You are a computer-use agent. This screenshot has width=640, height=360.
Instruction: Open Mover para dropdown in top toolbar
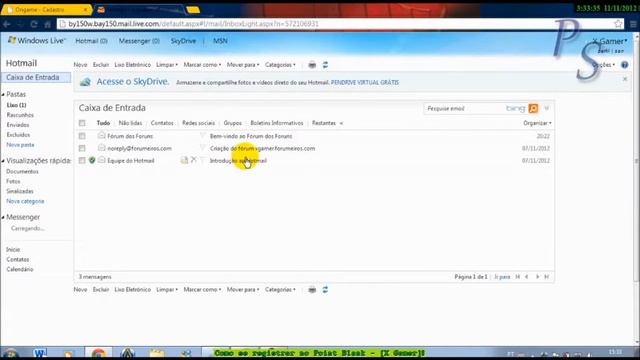click(243, 65)
